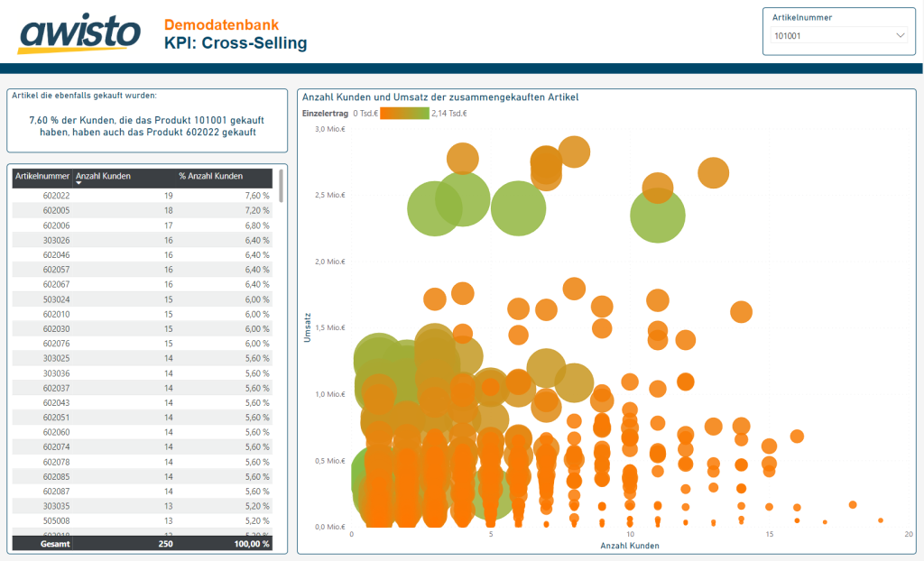This screenshot has width=924, height=561.
Task: Sort table by Artikelnummer column header
Action: pyautogui.click(x=42, y=176)
